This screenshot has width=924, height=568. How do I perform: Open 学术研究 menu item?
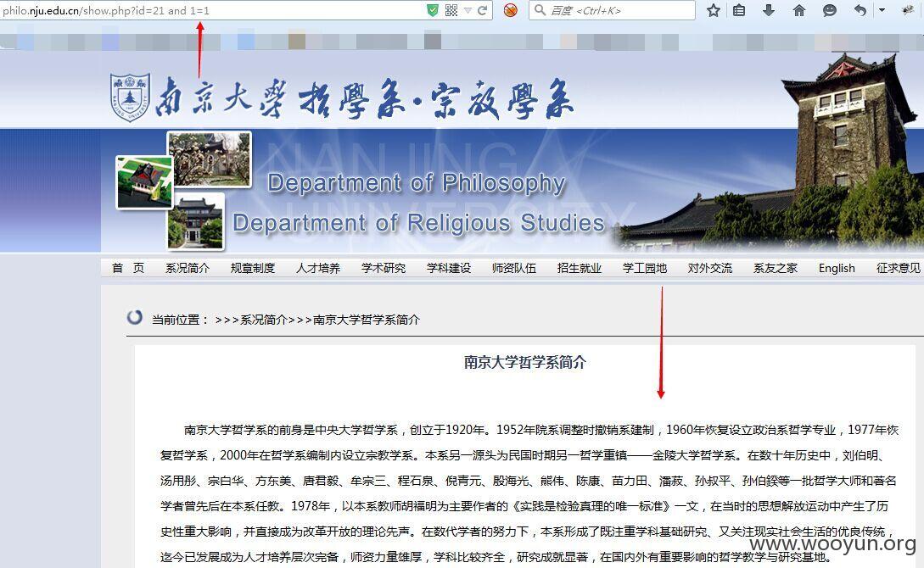coord(384,269)
